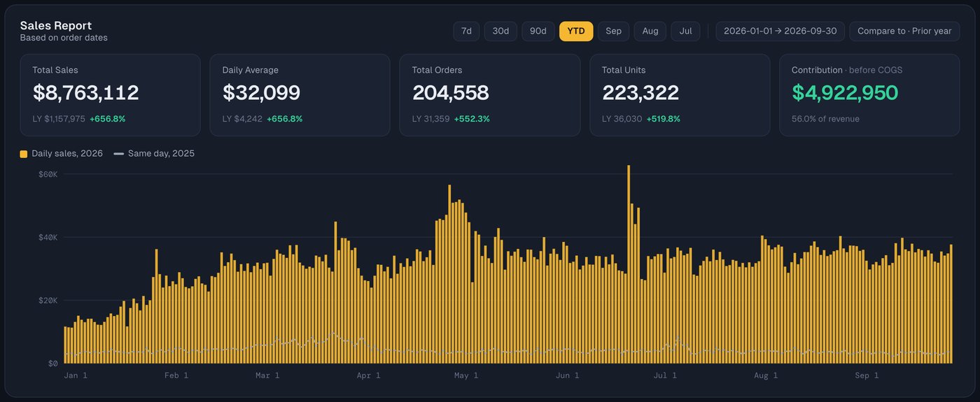
Task: Toggle Same day, 2025 legend series
Action: point(154,153)
